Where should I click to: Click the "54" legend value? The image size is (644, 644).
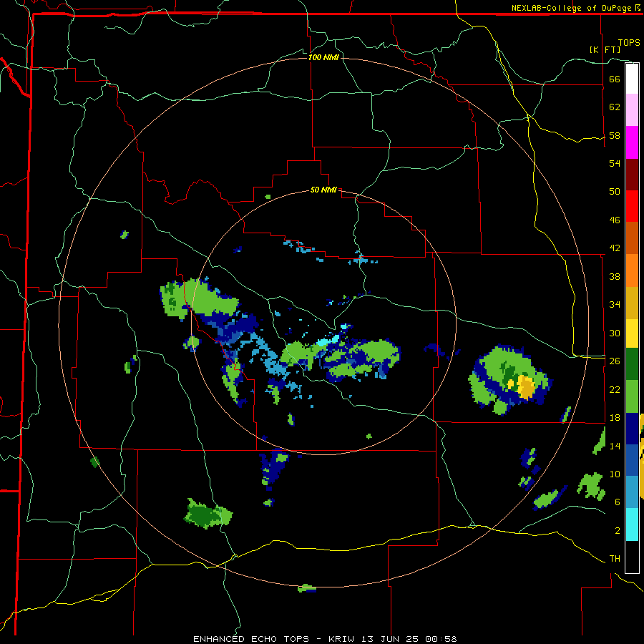(x=615, y=163)
